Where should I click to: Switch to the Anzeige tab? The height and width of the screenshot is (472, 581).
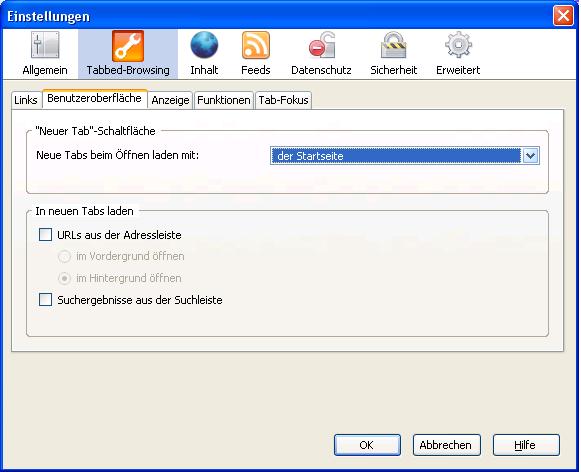(170, 100)
